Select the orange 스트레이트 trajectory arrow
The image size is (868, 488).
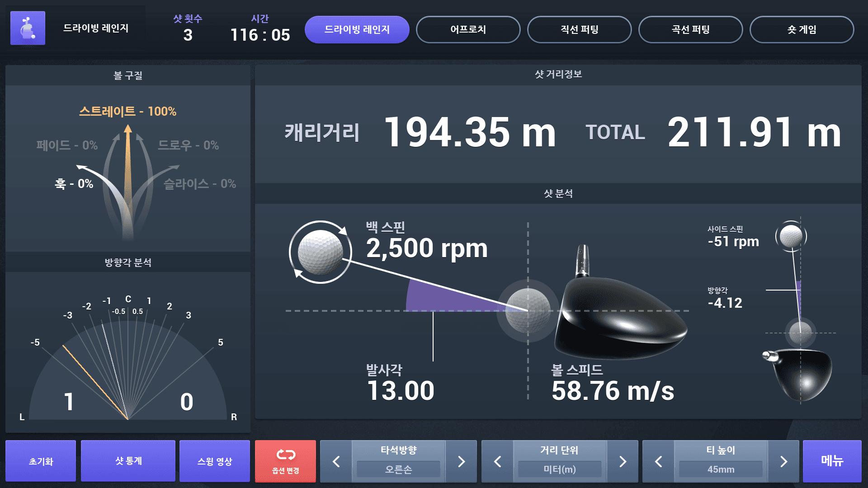coord(128,149)
